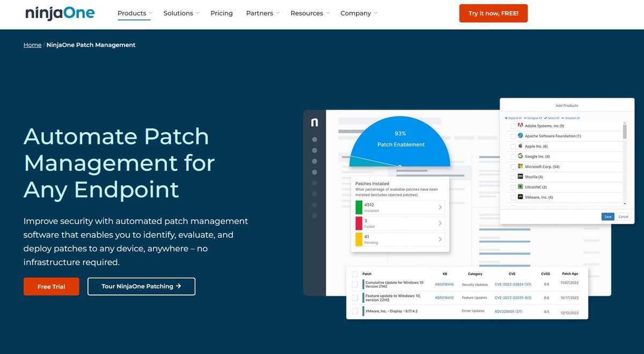Viewport: 644px width, 354px height.
Task: Click the Google Inc. logo icon
Action: tap(520, 156)
